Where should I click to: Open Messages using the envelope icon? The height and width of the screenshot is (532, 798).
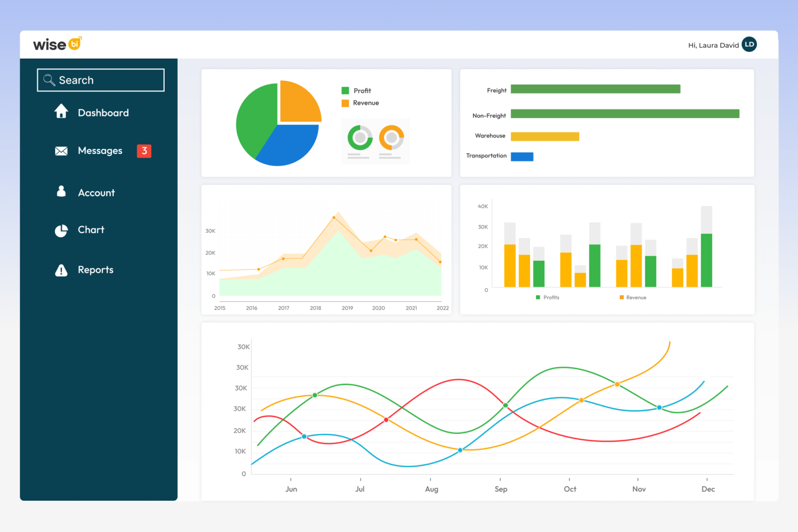(x=61, y=151)
